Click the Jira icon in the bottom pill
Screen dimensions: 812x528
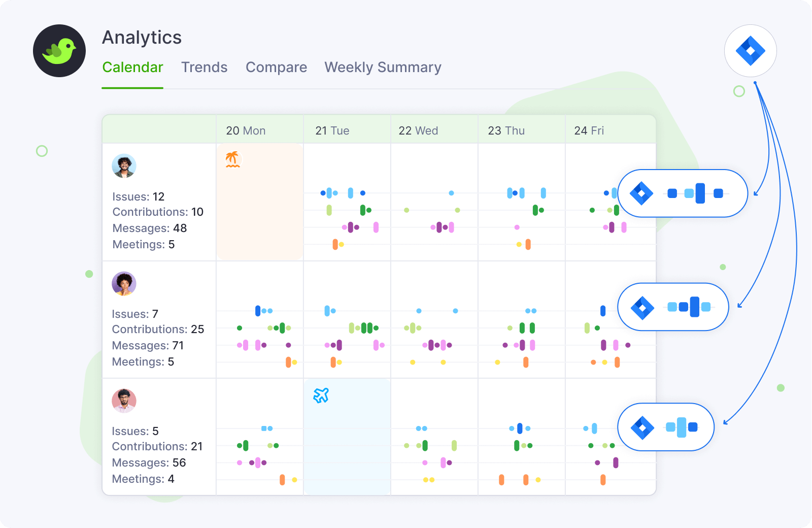(642, 427)
